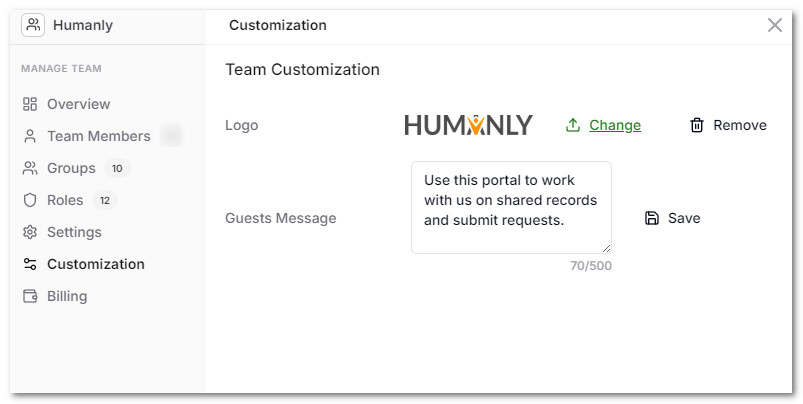Click the Overview grid icon in sidebar
Image resolution: width=803 pixels, height=404 pixels.
point(30,104)
